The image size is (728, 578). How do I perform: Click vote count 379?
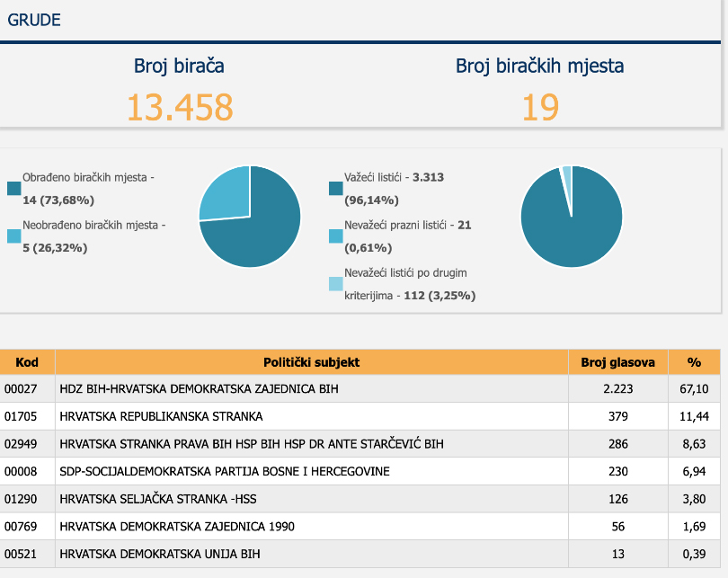(618, 416)
